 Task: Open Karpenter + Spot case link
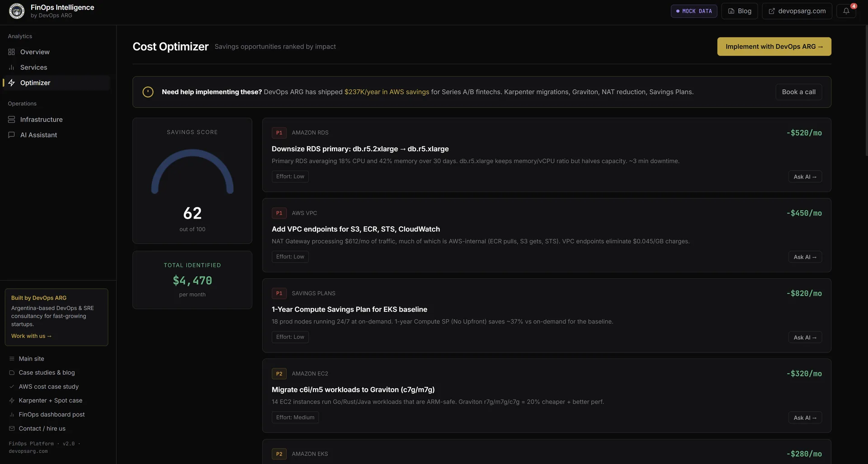click(51, 401)
